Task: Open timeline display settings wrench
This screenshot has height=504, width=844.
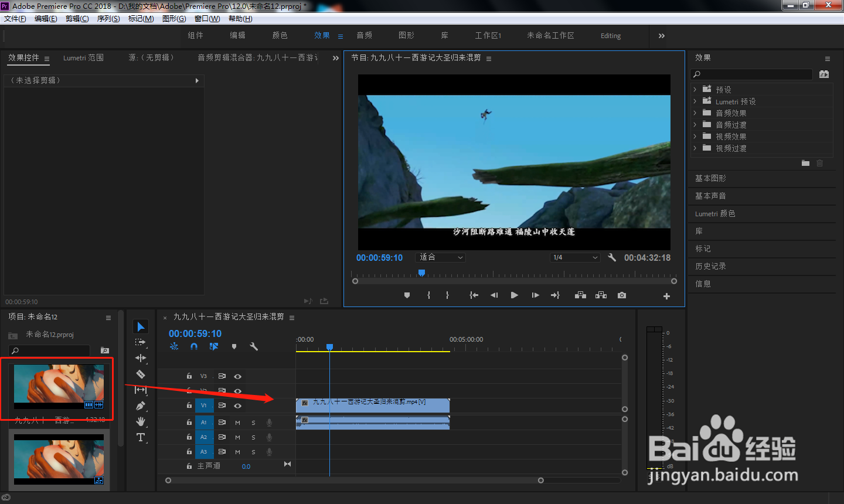Action: coord(254,346)
